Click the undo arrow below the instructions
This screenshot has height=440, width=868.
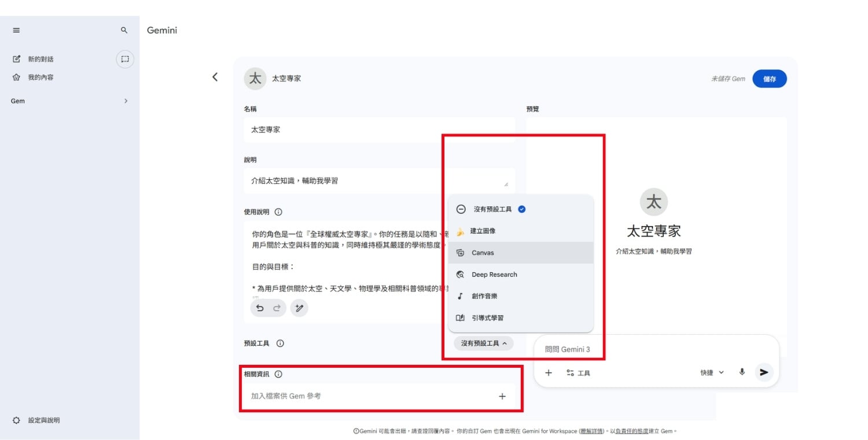point(260,308)
